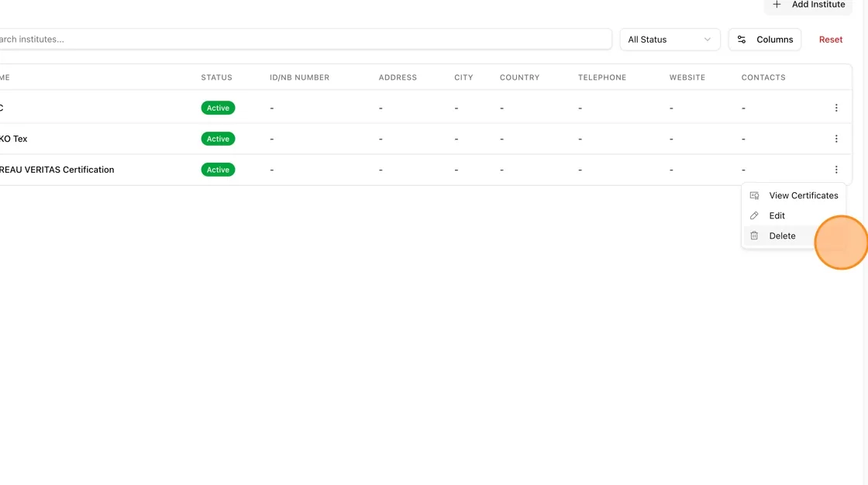Image resolution: width=868 pixels, height=485 pixels.
Task: Open the Columns visibility button
Action: point(764,40)
